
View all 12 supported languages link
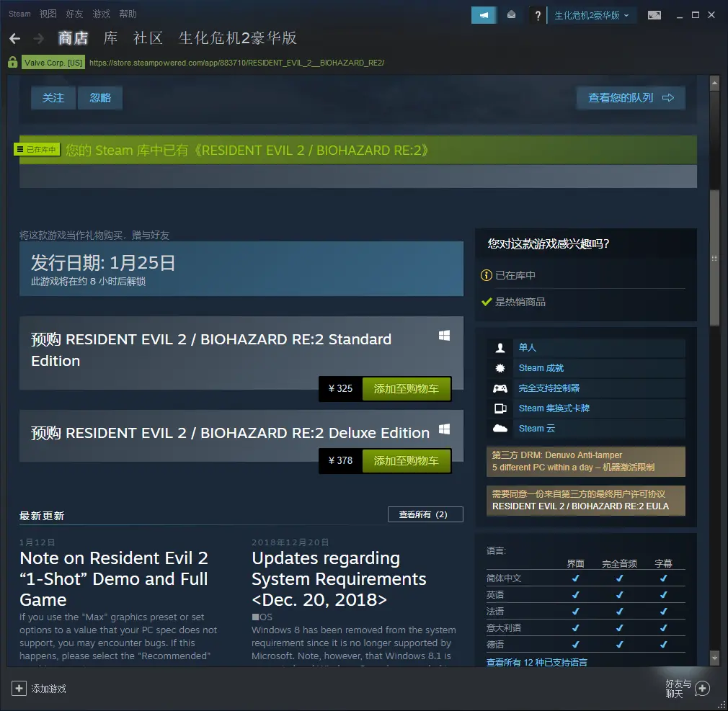click(537, 662)
